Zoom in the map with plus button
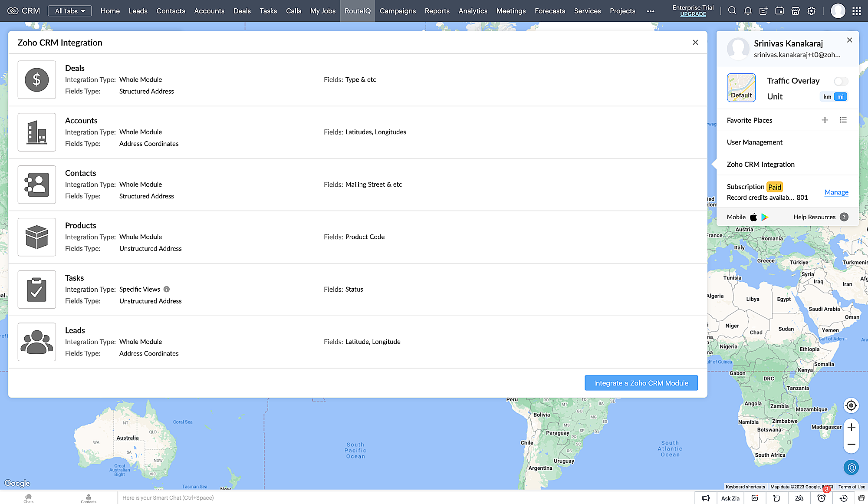Screen dimensions: 868x504 851,427
